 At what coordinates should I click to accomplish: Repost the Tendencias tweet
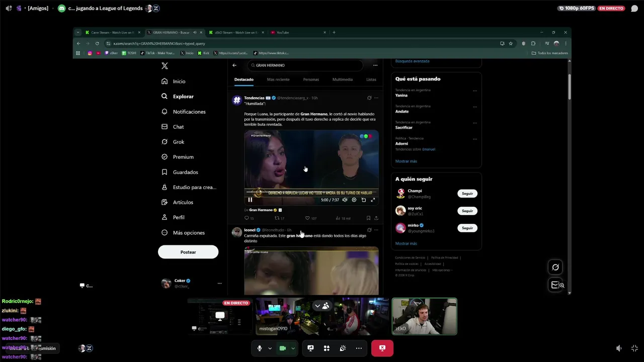(x=277, y=218)
